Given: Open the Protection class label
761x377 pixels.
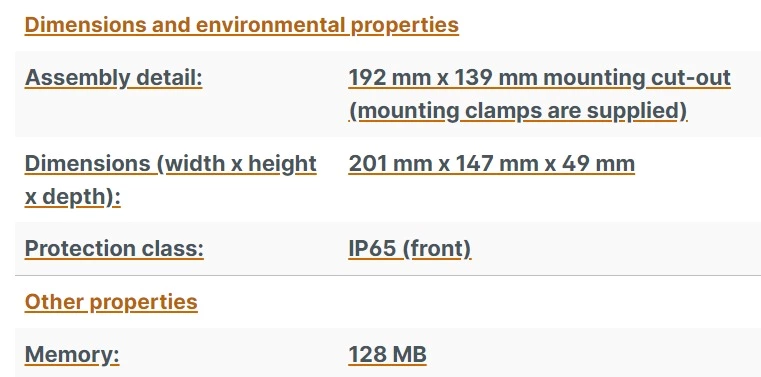Looking at the screenshot, I should 114,249.
